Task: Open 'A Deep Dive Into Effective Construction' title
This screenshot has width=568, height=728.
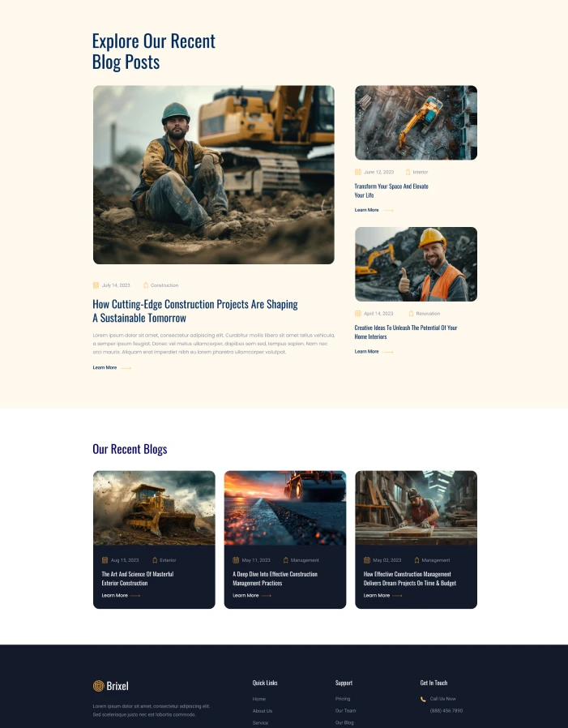Action: 275,579
